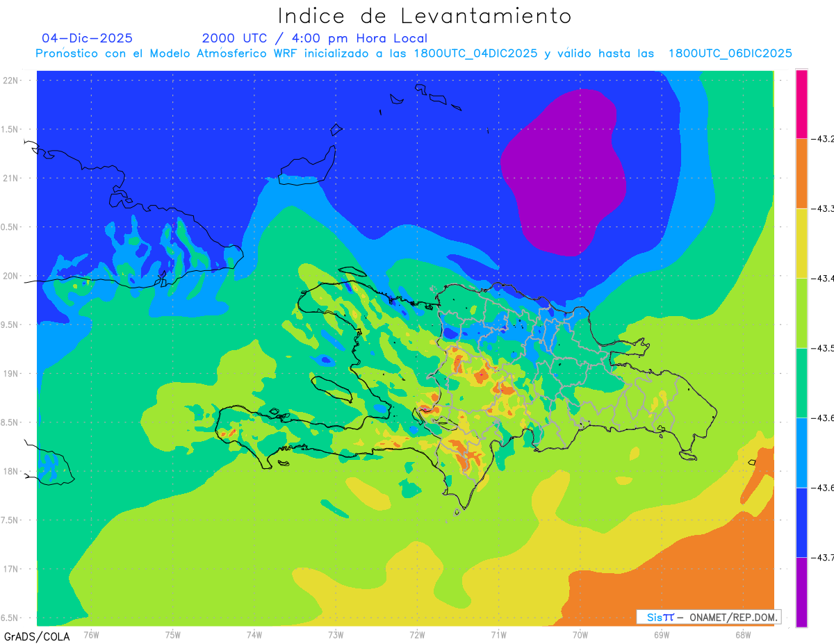Click the '17N' latitude label

coord(11,569)
